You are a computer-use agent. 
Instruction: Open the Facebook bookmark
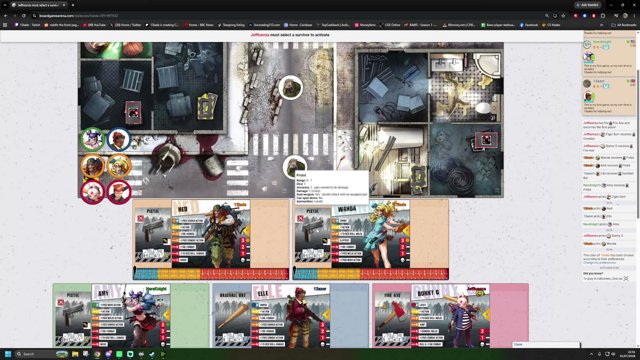pyautogui.click(x=529, y=25)
